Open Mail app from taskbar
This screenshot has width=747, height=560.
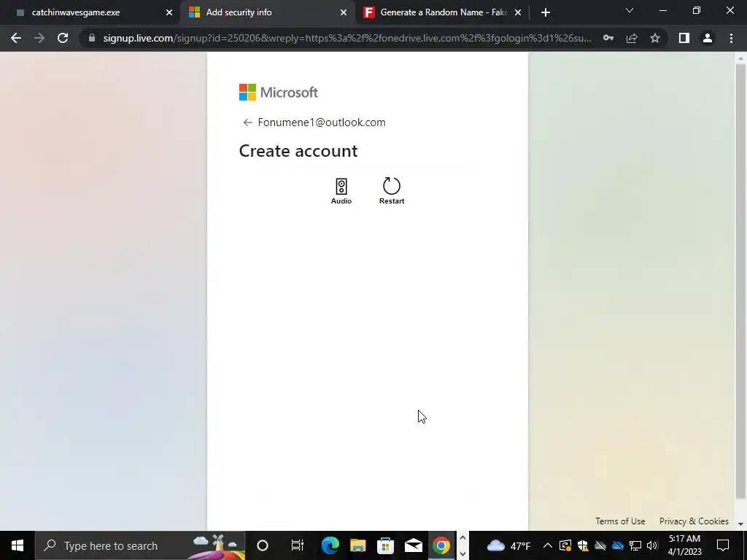pyautogui.click(x=413, y=545)
